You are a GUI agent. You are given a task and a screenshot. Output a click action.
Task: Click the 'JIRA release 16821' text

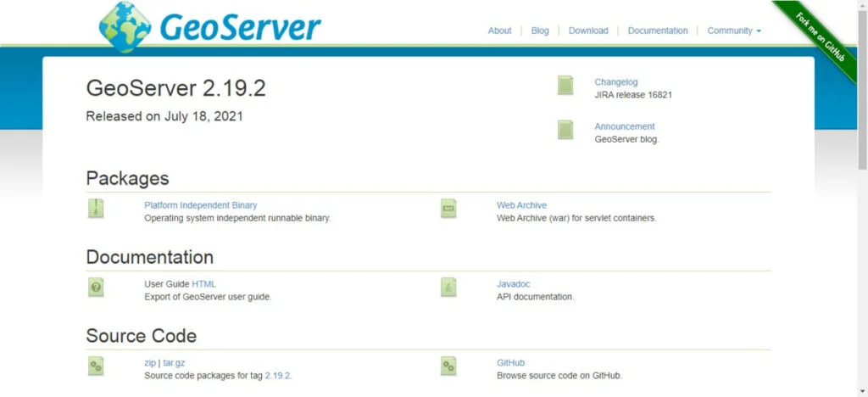pyautogui.click(x=633, y=95)
